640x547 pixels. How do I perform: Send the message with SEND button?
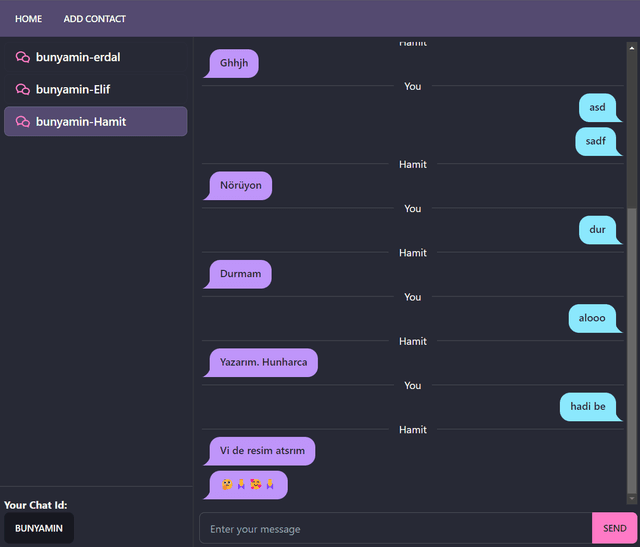pos(614,528)
